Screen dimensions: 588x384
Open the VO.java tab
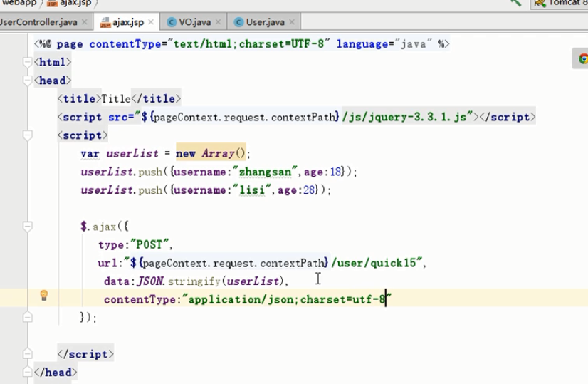point(194,22)
